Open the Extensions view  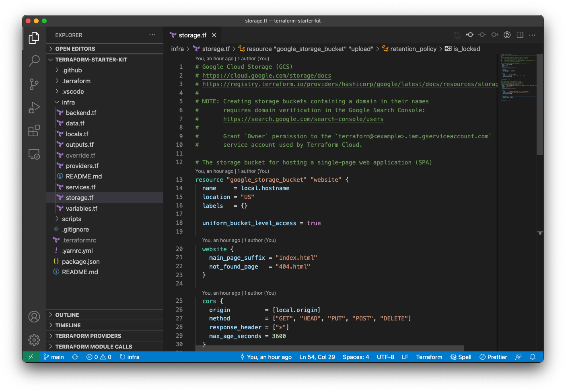click(34, 131)
